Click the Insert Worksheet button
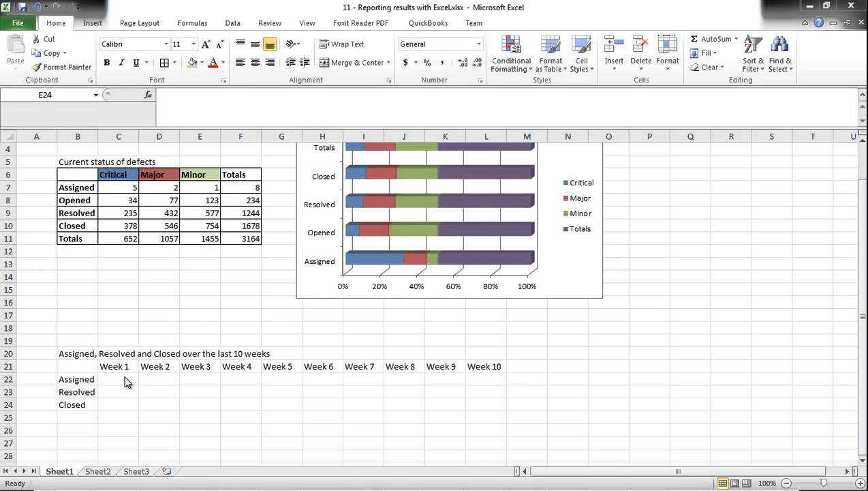Viewport: 868px width, 491px height. [x=166, y=471]
